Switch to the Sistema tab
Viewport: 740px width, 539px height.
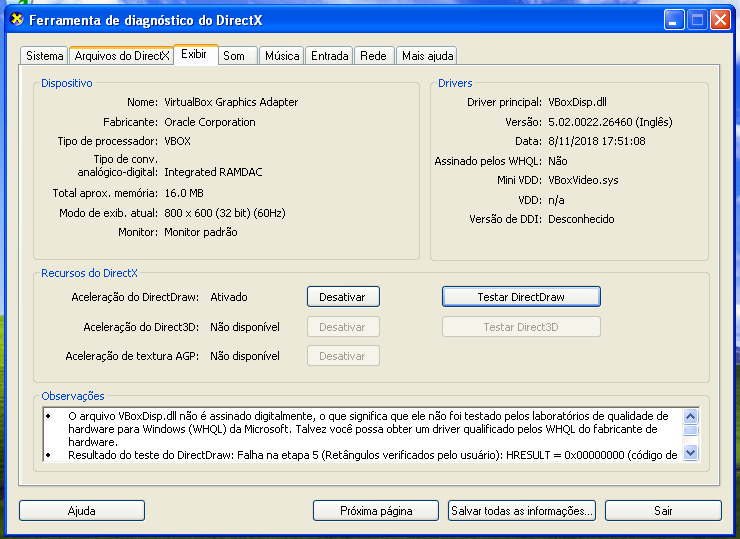[x=44, y=56]
